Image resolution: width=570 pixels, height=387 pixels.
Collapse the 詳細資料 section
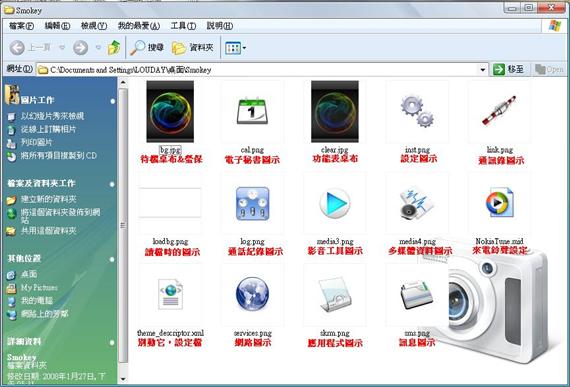click(x=112, y=342)
